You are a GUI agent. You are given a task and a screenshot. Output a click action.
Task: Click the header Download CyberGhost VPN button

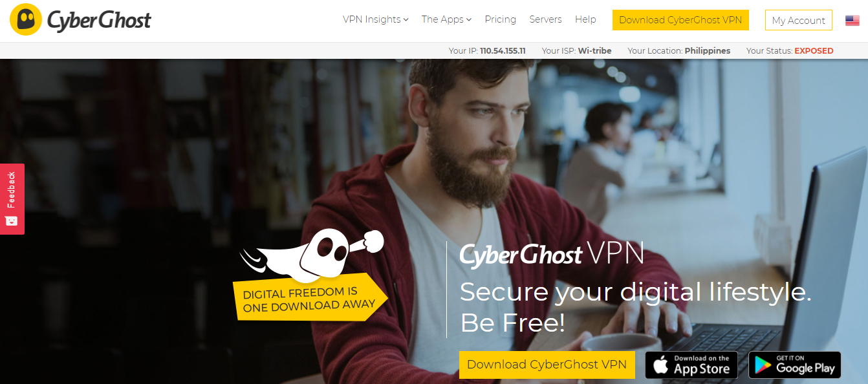pos(680,20)
